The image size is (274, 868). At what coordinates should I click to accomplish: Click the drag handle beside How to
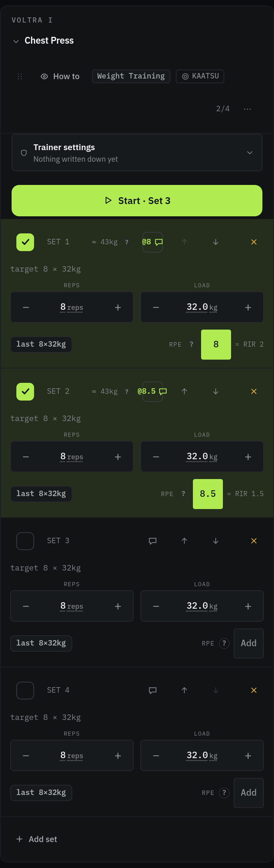(x=20, y=76)
